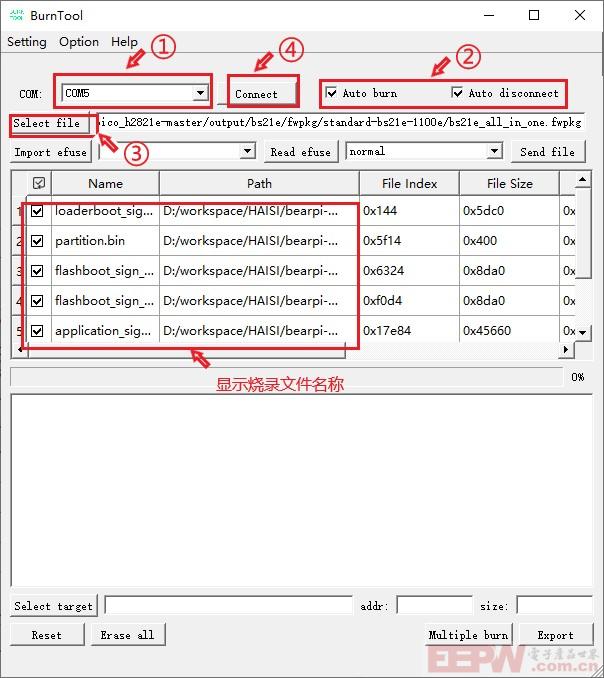Open the Help menu
604x678 pixels.
tap(124, 42)
